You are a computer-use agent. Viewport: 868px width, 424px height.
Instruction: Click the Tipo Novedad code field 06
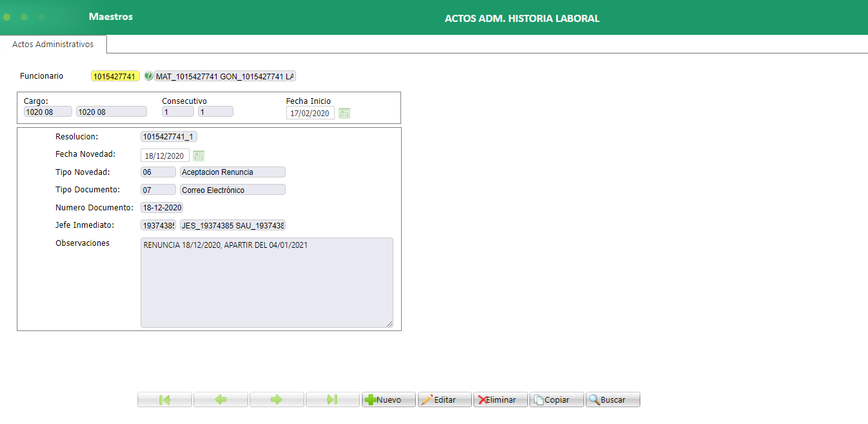158,172
